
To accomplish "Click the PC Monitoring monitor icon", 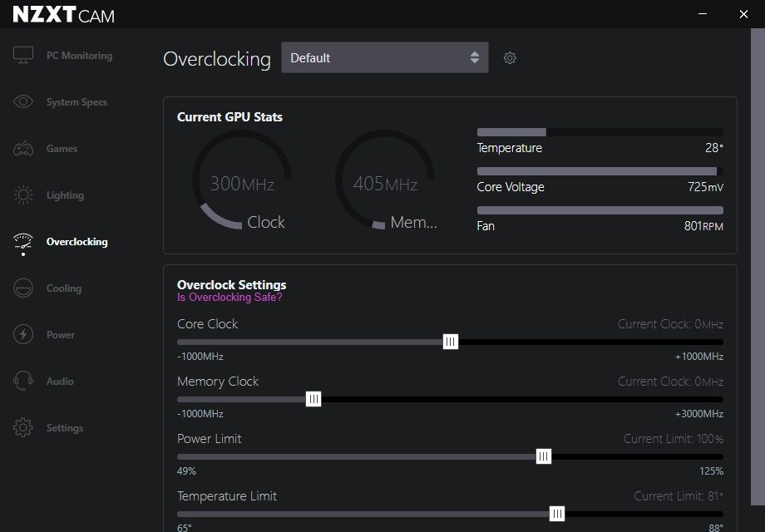I will [23, 55].
